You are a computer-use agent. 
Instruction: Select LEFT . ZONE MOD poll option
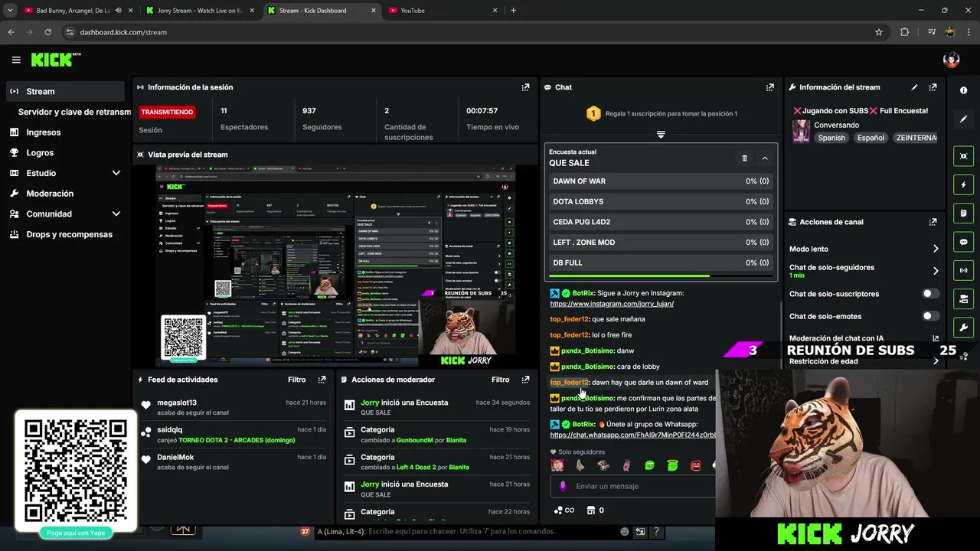(x=661, y=243)
